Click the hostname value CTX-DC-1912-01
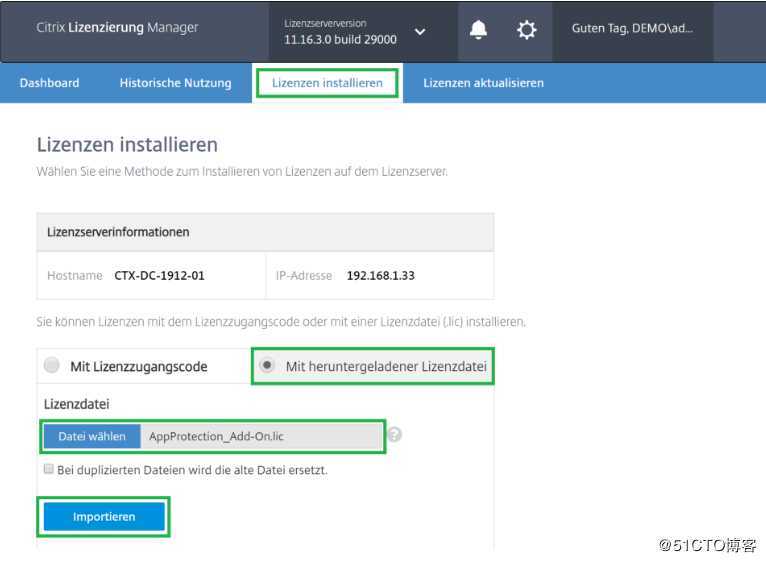The image size is (766, 562). tap(159, 276)
